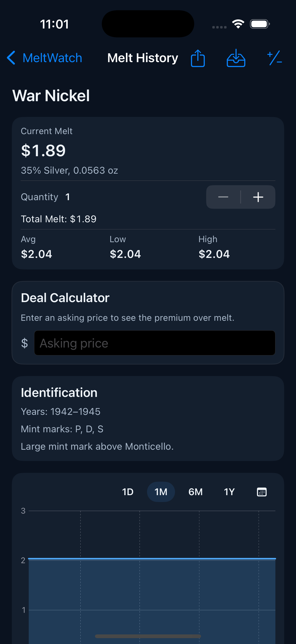
Task: Tap the share icon in navigation bar
Action: [x=198, y=58]
